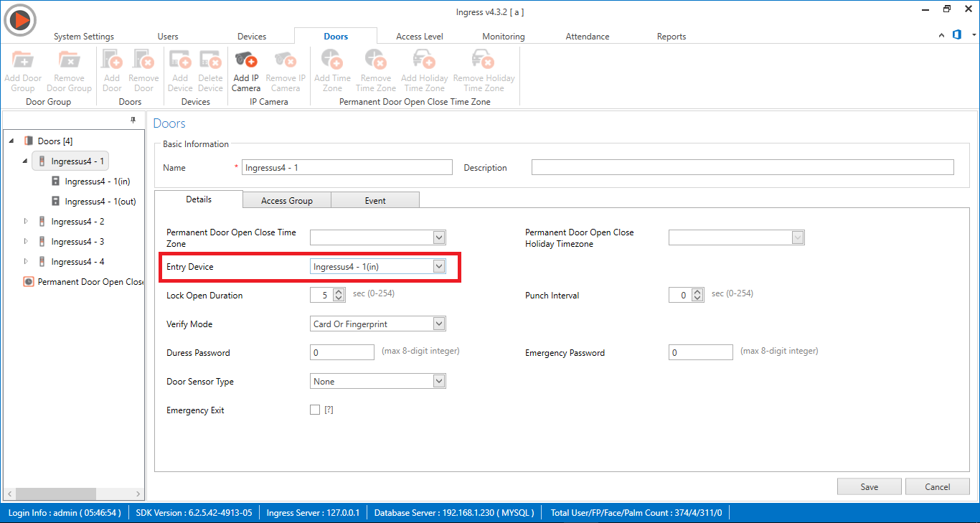This screenshot has width=980, height=523.
Task: Select Ingressus4 - 2 door in tree
Action: coord(70,222)
